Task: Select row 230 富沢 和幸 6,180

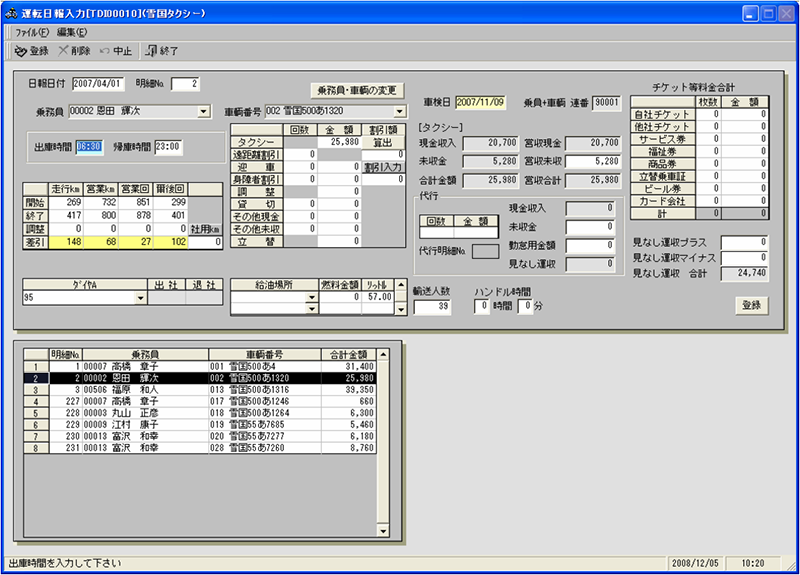Action: tap(200, 437)
